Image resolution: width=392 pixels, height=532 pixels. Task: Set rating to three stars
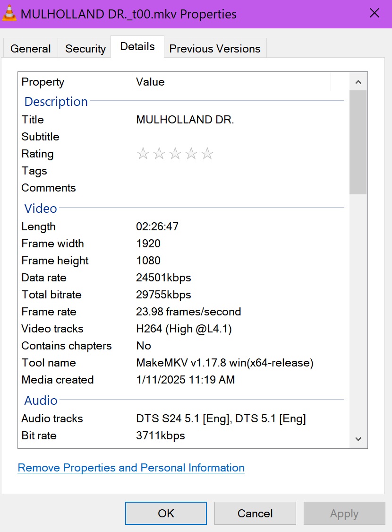175,154
